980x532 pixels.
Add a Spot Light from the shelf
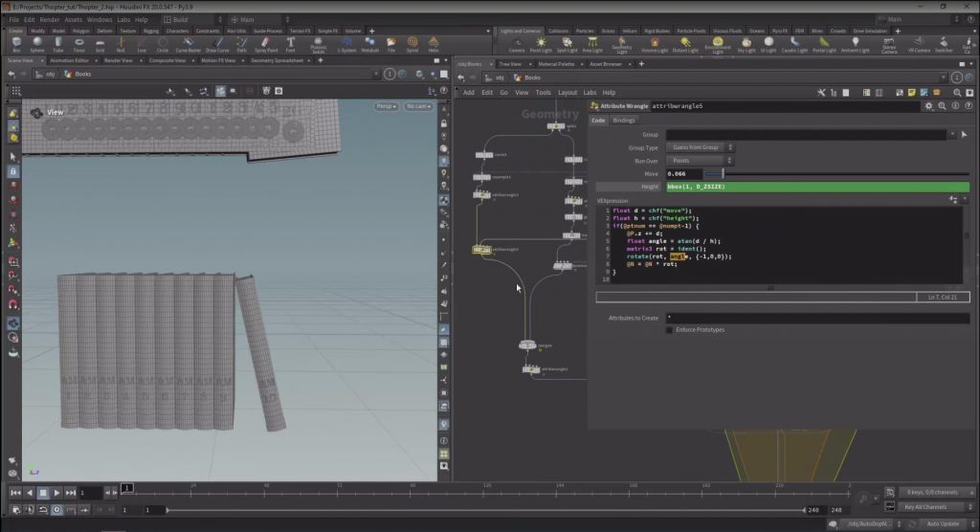567,45
